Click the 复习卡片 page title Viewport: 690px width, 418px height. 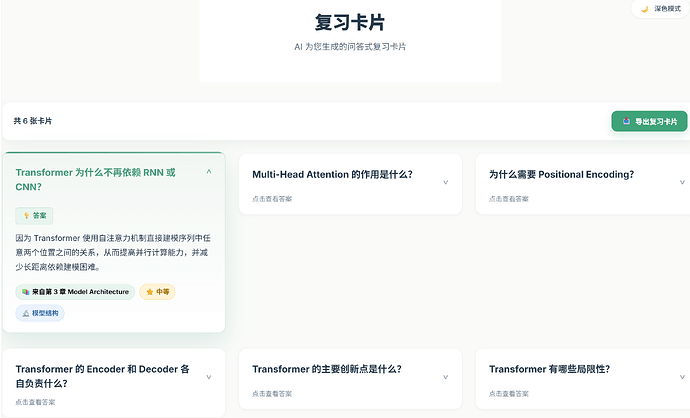tap(350, 22)
